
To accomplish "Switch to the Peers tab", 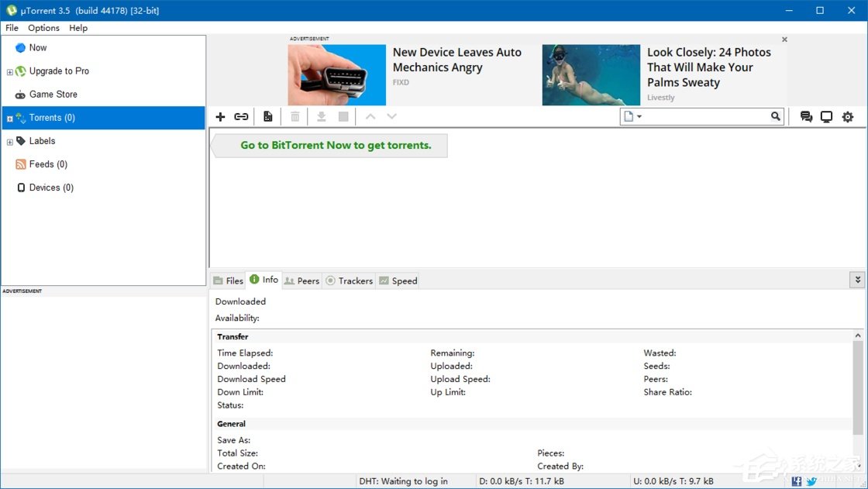I will point(301,281).
